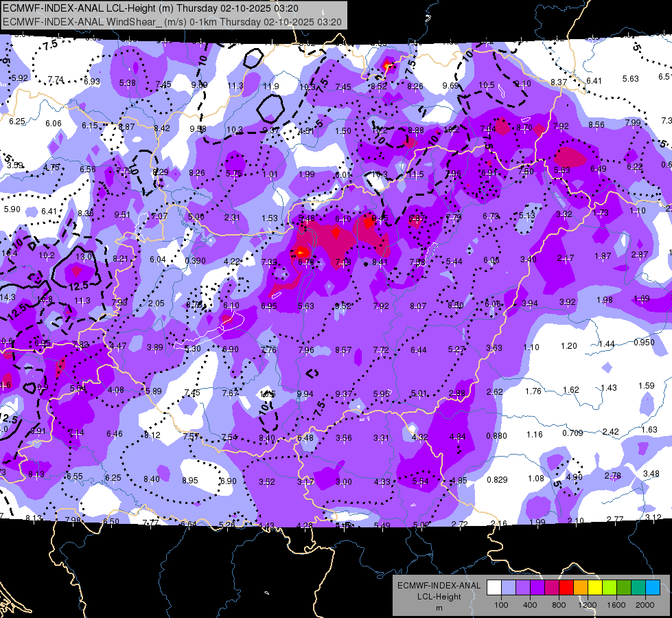Screen dimensions: 672x618
Task: Click the wind shear value 5.92
Action: [20, 78]
